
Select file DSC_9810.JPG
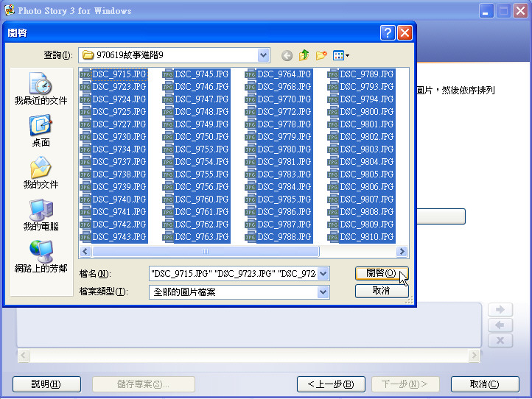coord(366,237)
